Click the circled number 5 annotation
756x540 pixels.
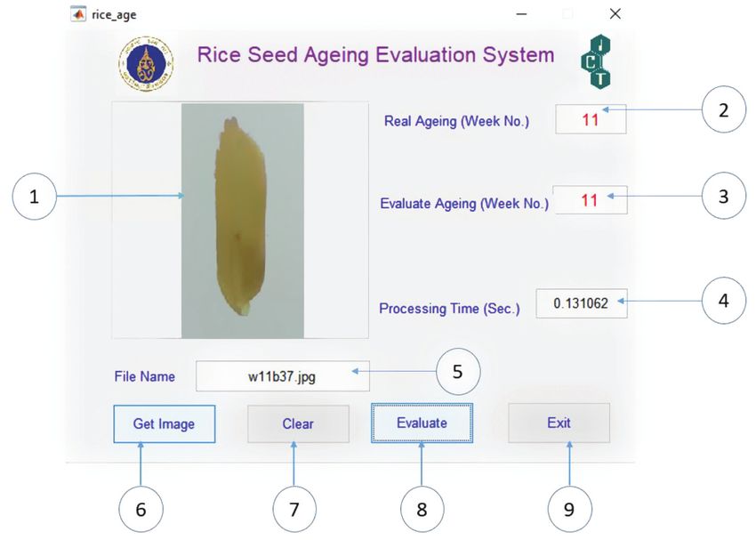(458, 372)
